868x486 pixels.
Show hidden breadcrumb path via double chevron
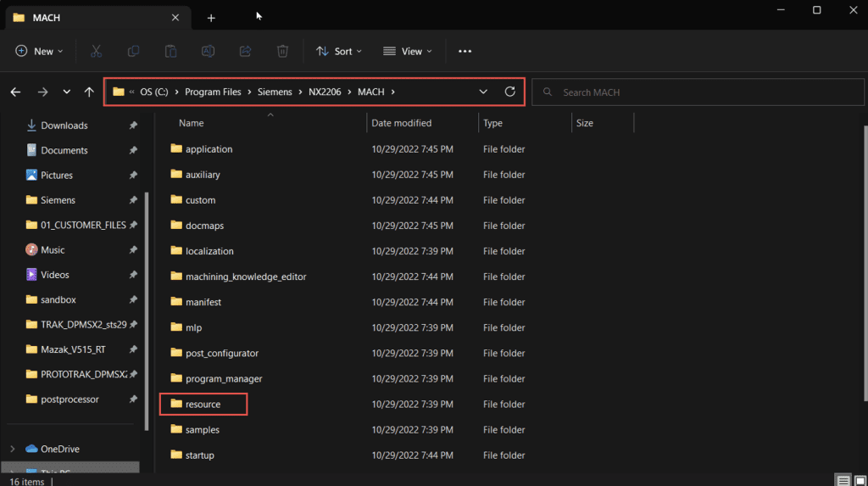[131, 92]
